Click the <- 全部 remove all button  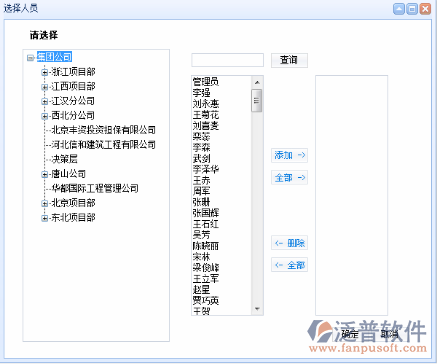(x=289, y=265)
